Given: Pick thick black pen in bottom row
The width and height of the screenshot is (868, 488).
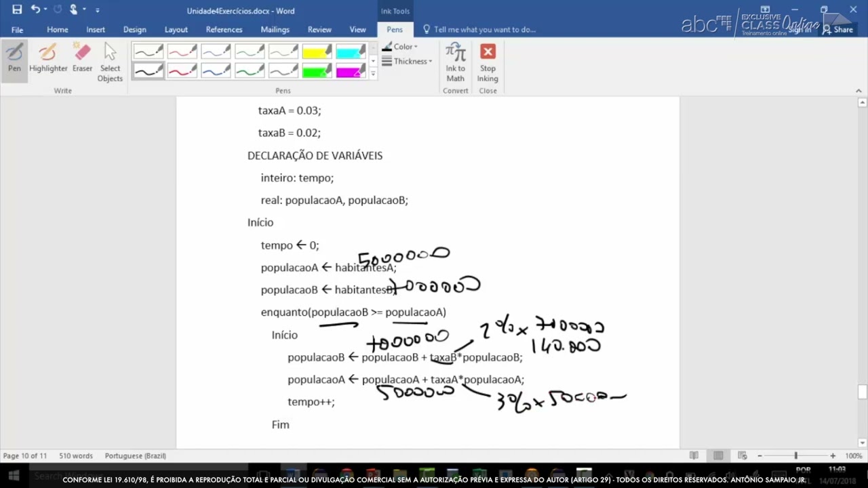Looking at the screenshot, I should tap(148, 70).
